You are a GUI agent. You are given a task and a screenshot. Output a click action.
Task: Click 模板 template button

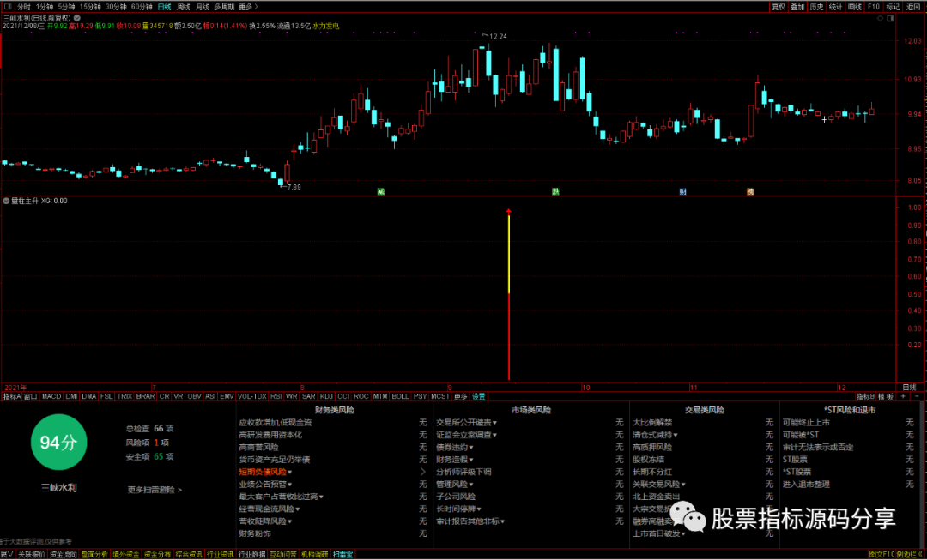tap(886, 396)
